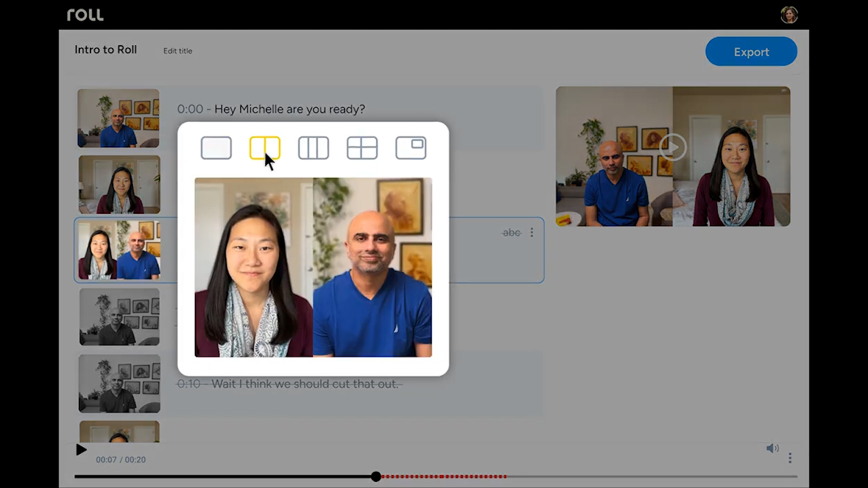Screen dimensions: 868x488
Task: Click the split layout preview image in popup
Action: (x=313, y=267)
